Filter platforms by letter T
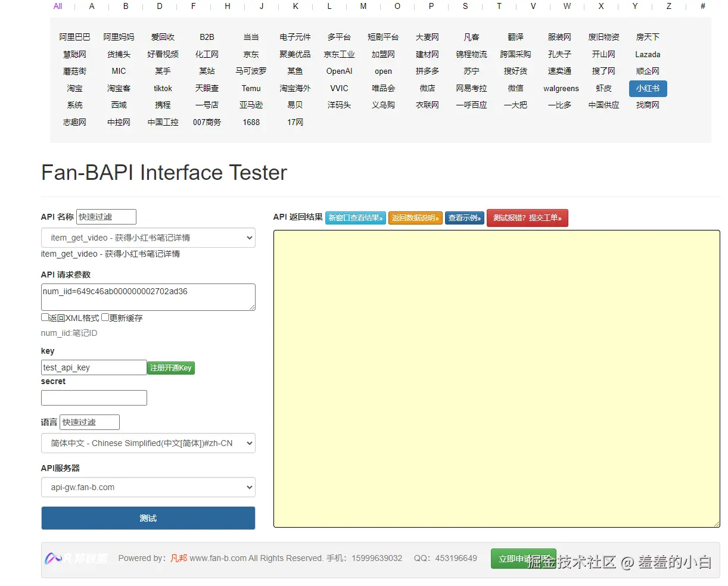 point(499,6)
